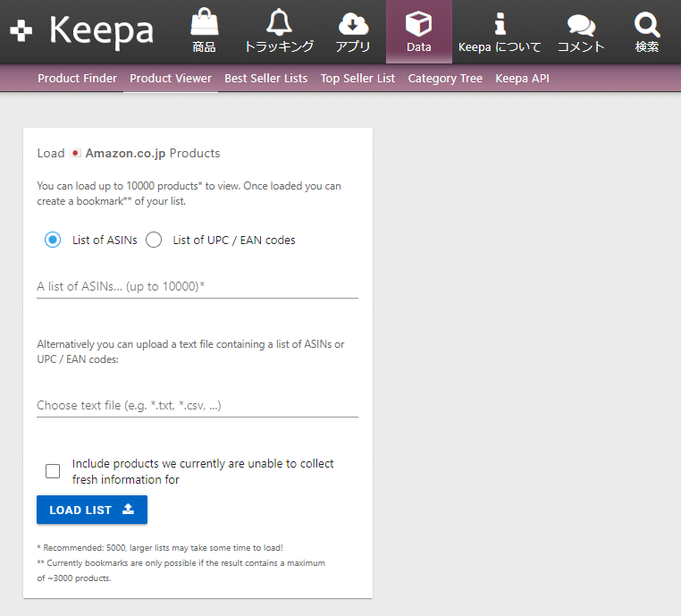The height and width of the screenshot is (616, 681).
Task: Open the アプリ cloud download icon
Action: click(x=353, y=23)
